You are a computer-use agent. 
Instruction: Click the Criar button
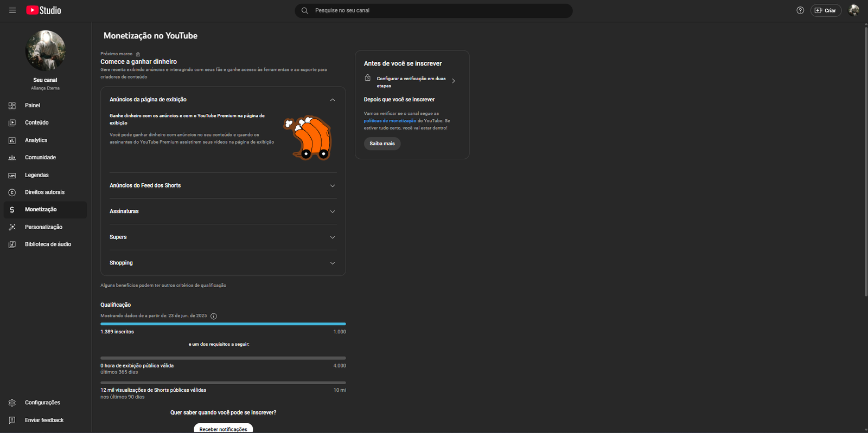tap(826, 10)
